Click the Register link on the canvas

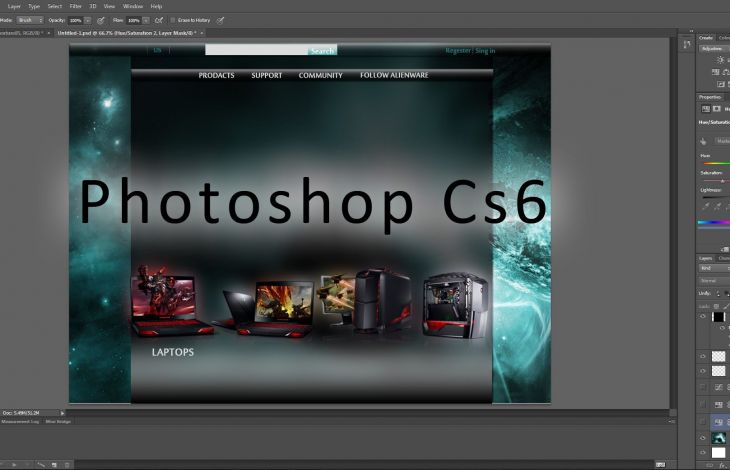point(458,50)
